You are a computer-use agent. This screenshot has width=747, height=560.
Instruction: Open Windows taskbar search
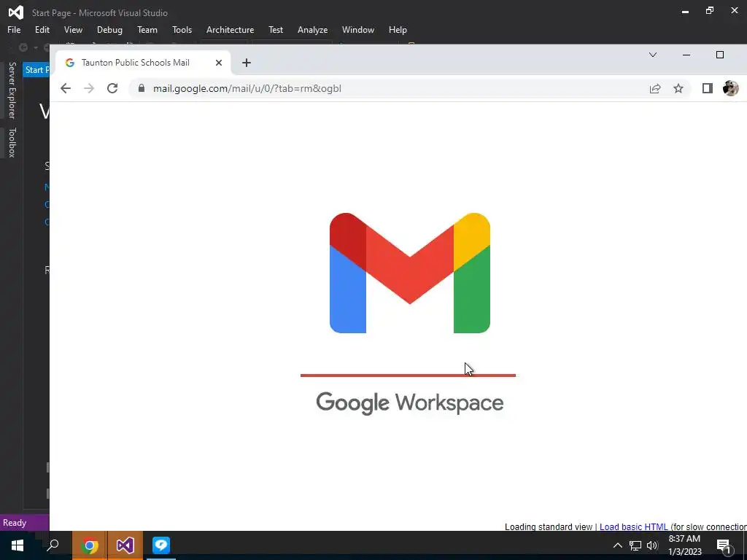(53, 545)
